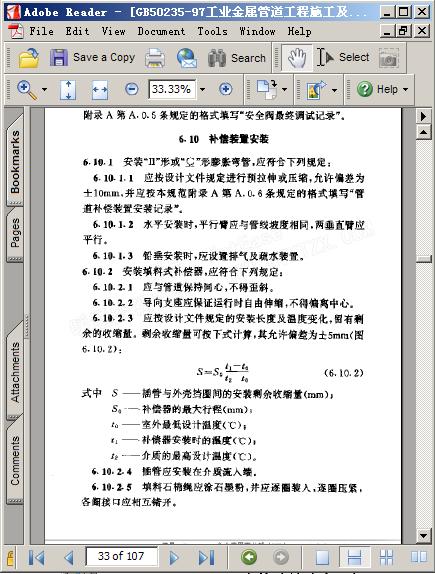Viewport: 435px width, 574px height.
Task: Open the Document menu
Action: coord(161,31)
